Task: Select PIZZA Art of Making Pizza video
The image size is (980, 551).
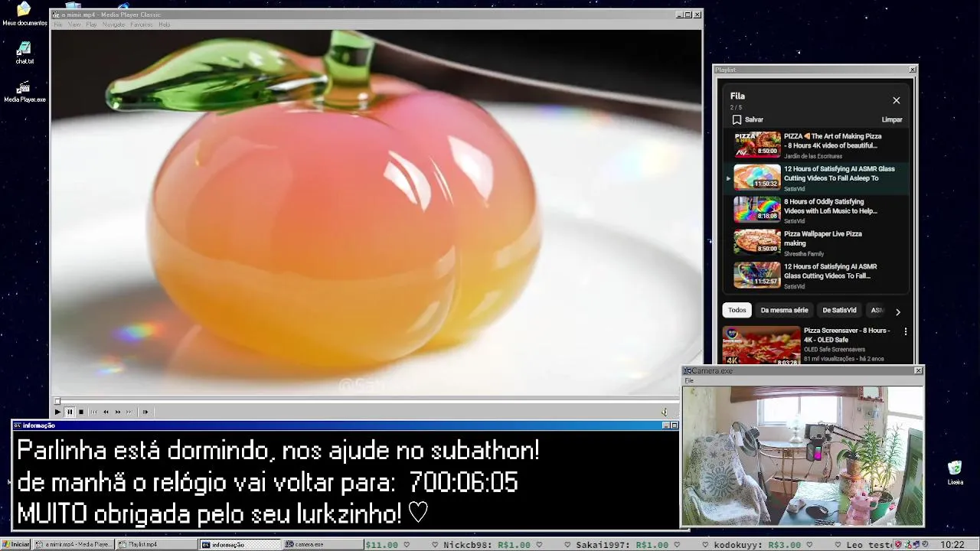Action: click(x=816, y=145)
